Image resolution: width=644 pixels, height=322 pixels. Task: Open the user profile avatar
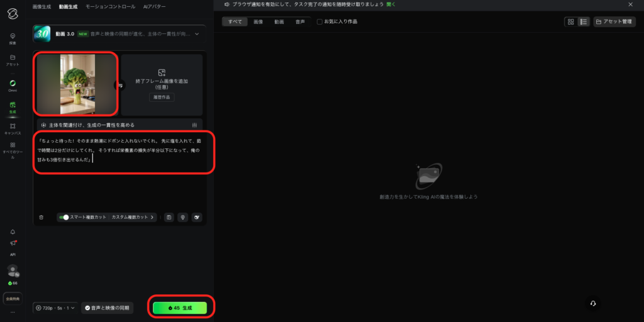coord(13,270)
